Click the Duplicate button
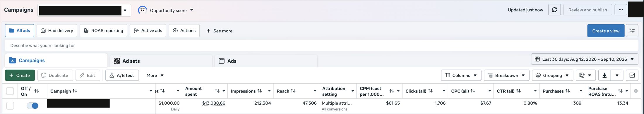This screenshot has height=114, width=644. click(x=55, y=75)
